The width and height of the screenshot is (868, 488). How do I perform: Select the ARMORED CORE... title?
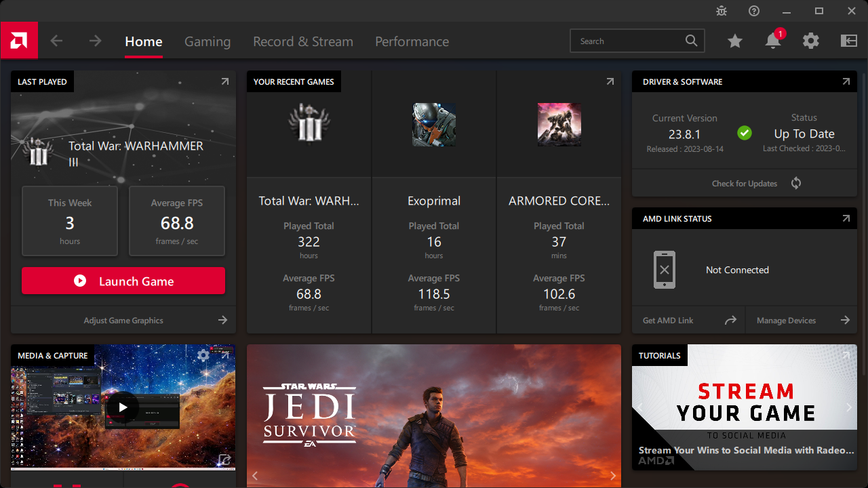(559, 201)
